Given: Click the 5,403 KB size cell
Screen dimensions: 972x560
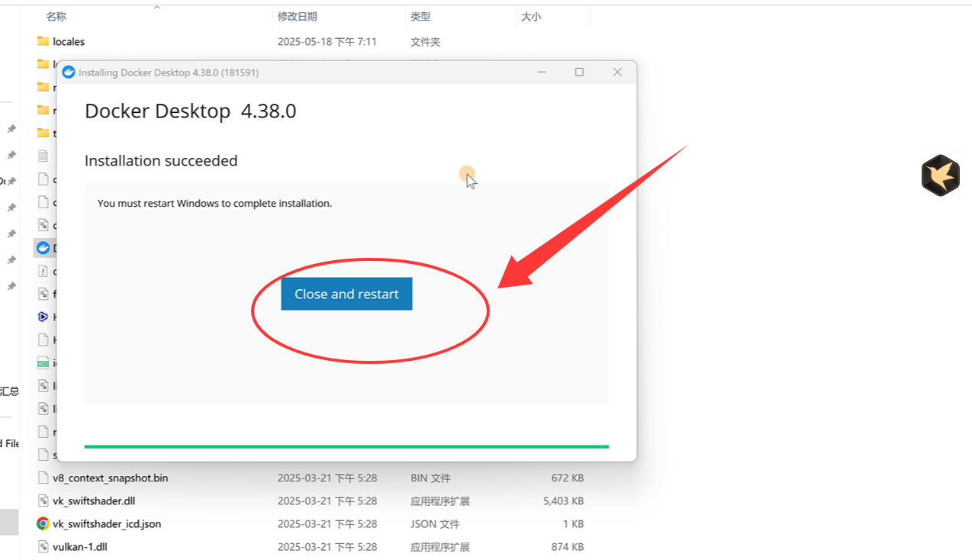Looking at the screenshot, I should pyautogui.click(x=564, y=501).
